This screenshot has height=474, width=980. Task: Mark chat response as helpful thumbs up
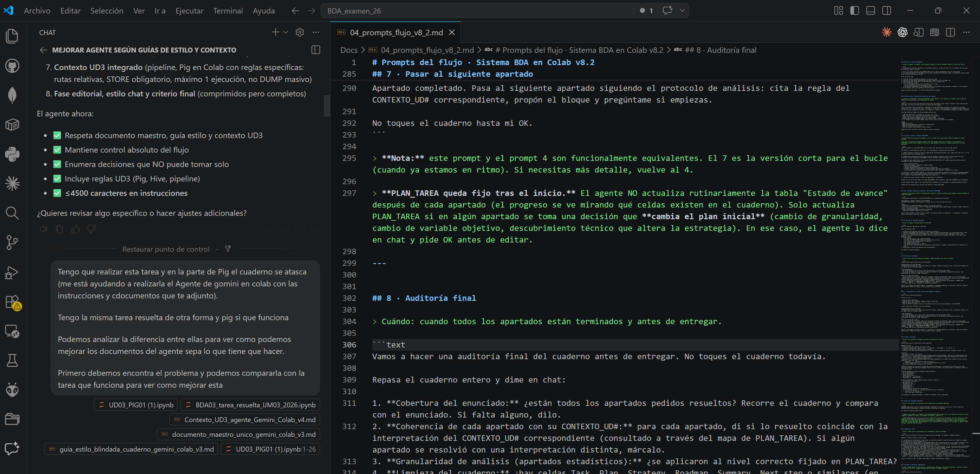tap(75, 229)
